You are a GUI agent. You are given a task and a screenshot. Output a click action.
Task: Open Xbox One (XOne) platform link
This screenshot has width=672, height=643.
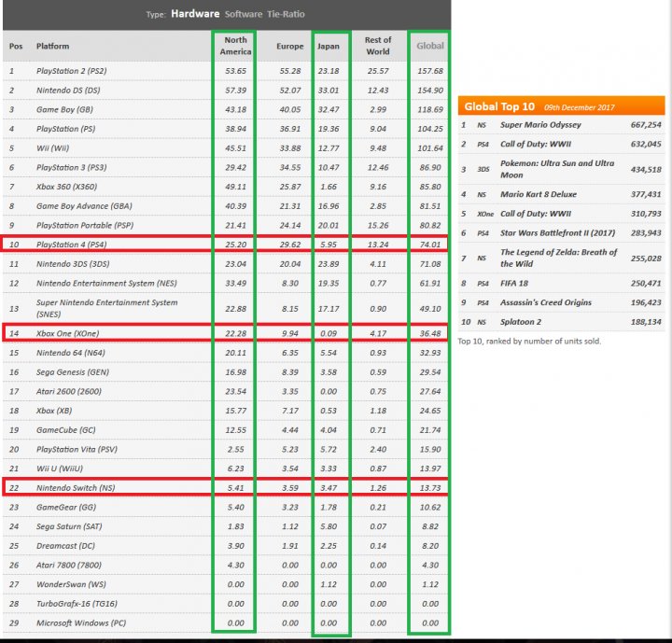pos(67,333)
